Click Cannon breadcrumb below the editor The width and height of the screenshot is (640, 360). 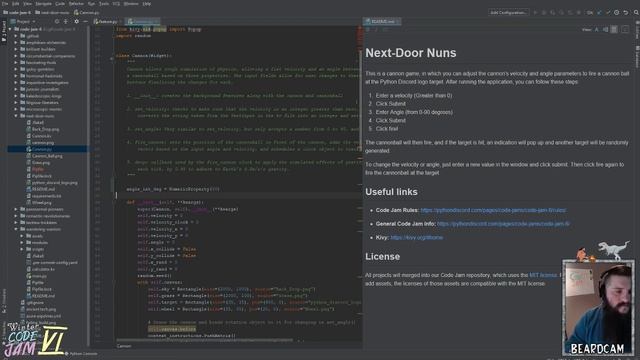click(x=124, y=346)
